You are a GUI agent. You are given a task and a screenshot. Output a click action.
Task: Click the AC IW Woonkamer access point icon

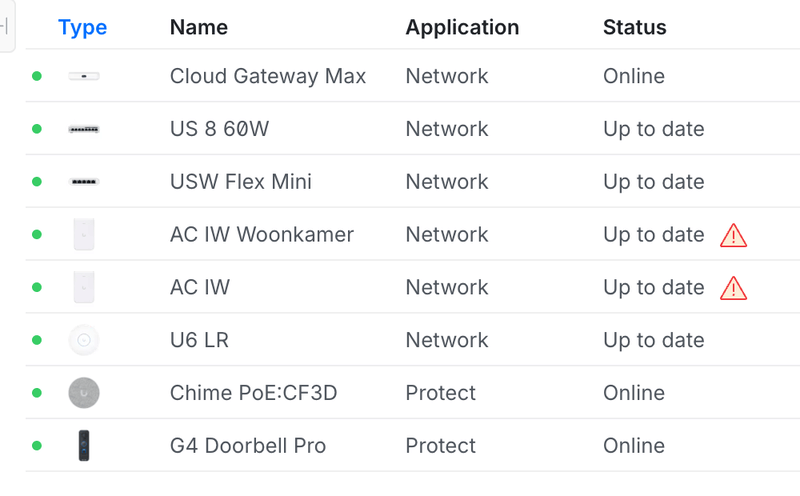84,235
